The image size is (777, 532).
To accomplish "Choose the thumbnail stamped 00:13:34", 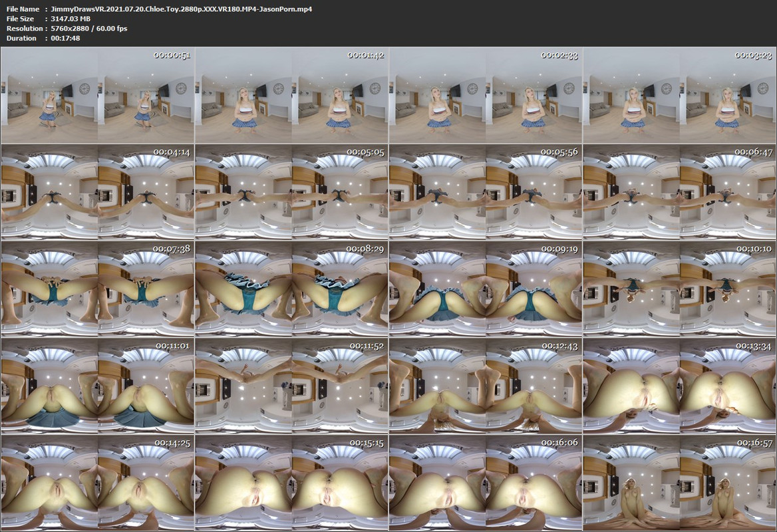I will (x=679, y=386).
